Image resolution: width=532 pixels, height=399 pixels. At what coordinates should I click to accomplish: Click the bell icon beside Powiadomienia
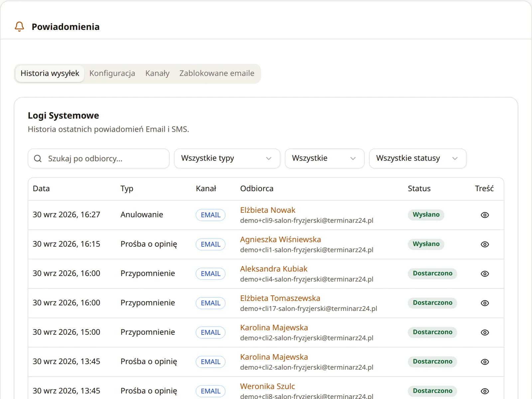(20, 27)
